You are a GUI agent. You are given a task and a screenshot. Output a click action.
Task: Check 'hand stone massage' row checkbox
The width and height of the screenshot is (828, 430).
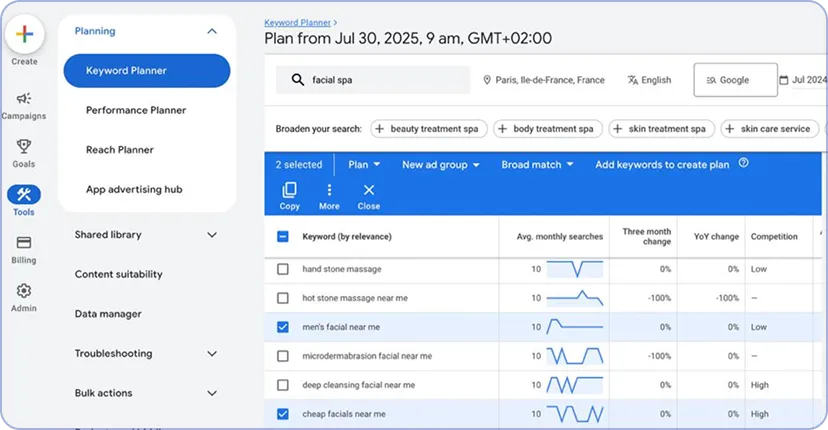tap(283, 269)
